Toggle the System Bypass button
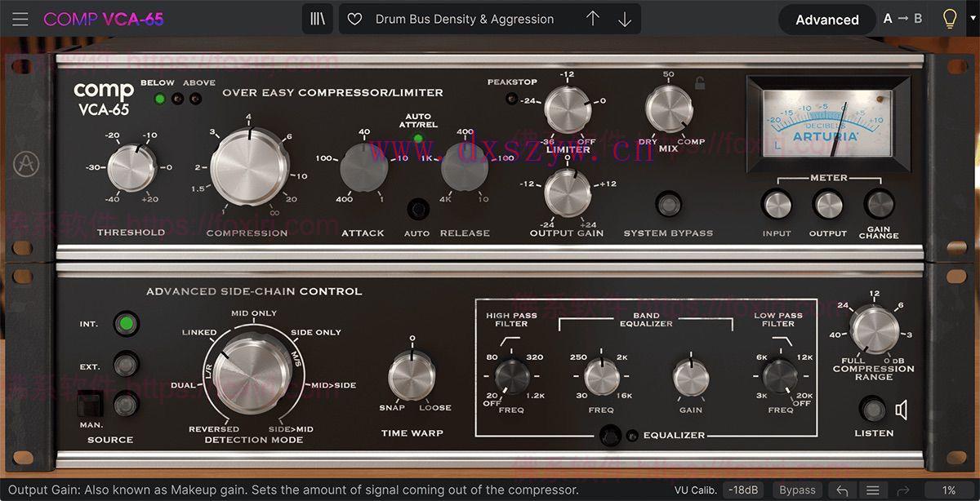Viewport: 980px width, 501px height. pyautogui.click(x=669, y=204)
